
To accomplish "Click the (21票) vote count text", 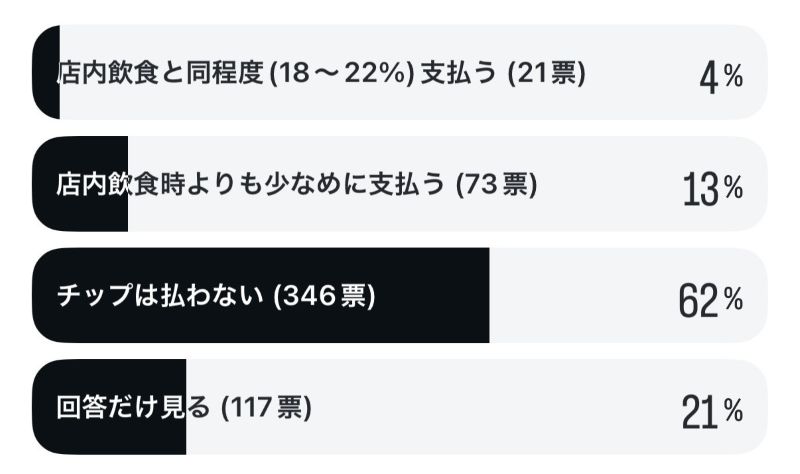I will point(546,74).
